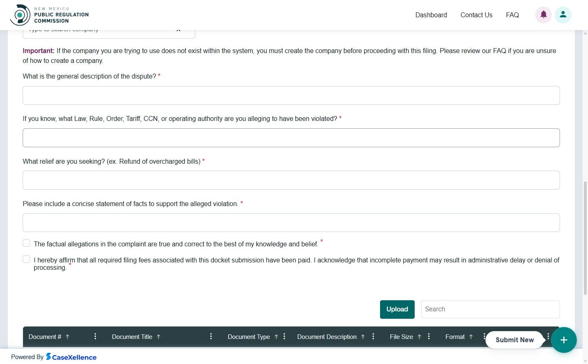Screen dimensions: 588x364
Task: Open the Format column three-dot menu
Action: coord(485,336)
